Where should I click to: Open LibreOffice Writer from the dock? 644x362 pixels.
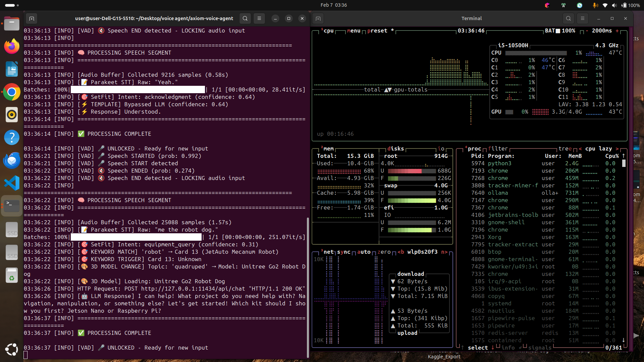tap(12, 69)
